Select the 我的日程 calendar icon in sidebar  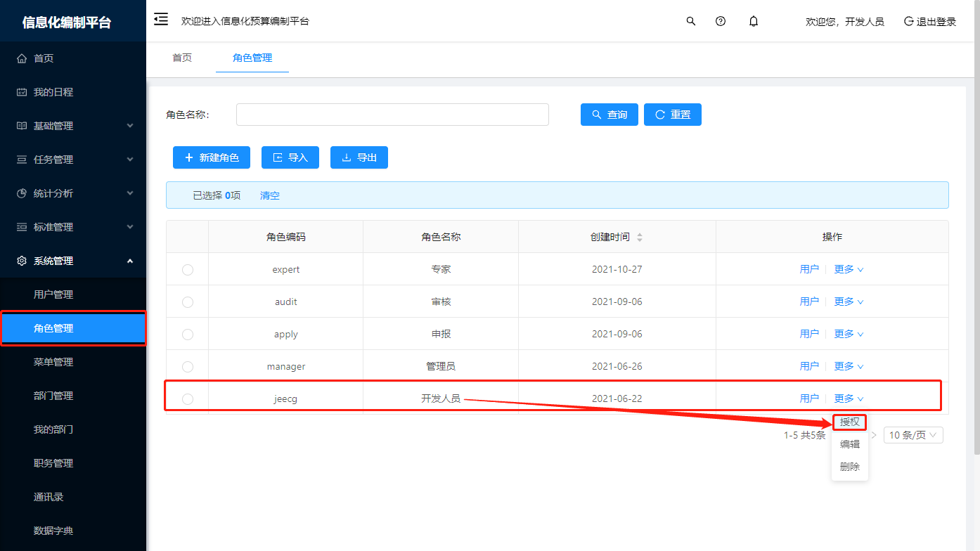tap(23, 91)
